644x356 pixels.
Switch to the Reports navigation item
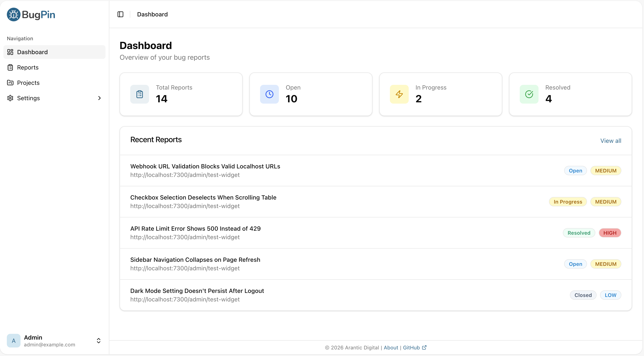(28, 67)
